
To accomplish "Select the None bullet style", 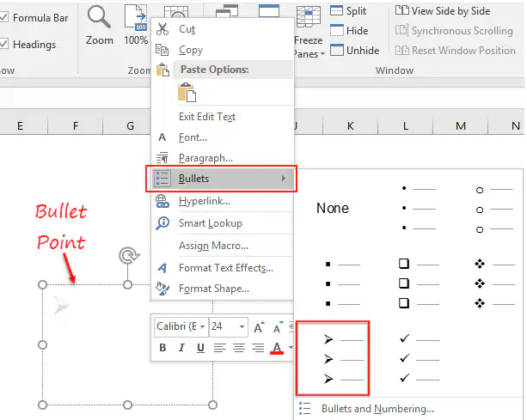I will (333, 208).
